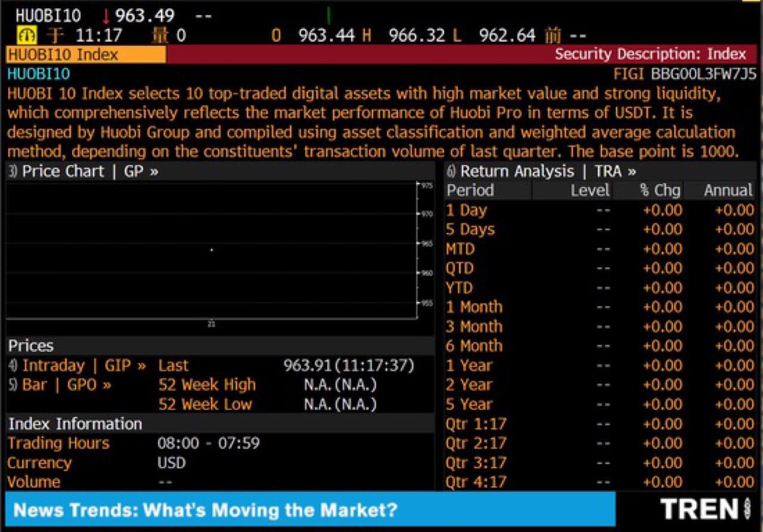The height and width of the screenshot is (532, 763).
Task: Click the Last price value 963.91
Action: pos(308,365)
